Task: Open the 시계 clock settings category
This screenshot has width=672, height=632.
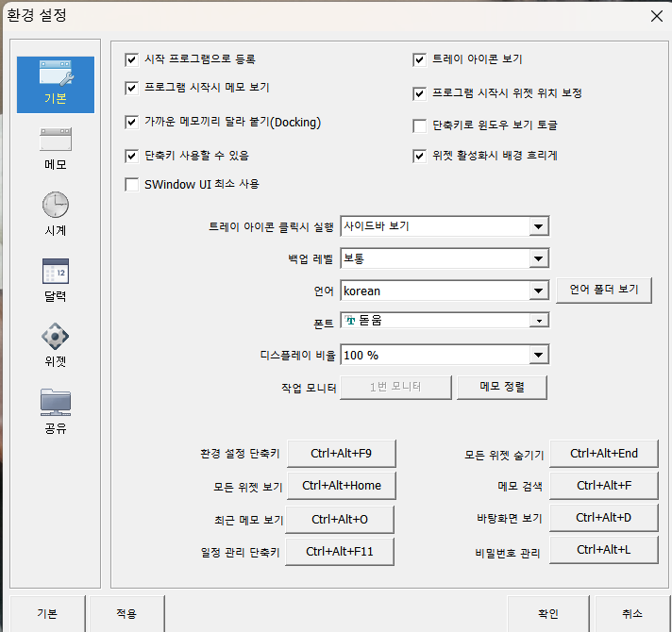Action: tap(56, 214)
